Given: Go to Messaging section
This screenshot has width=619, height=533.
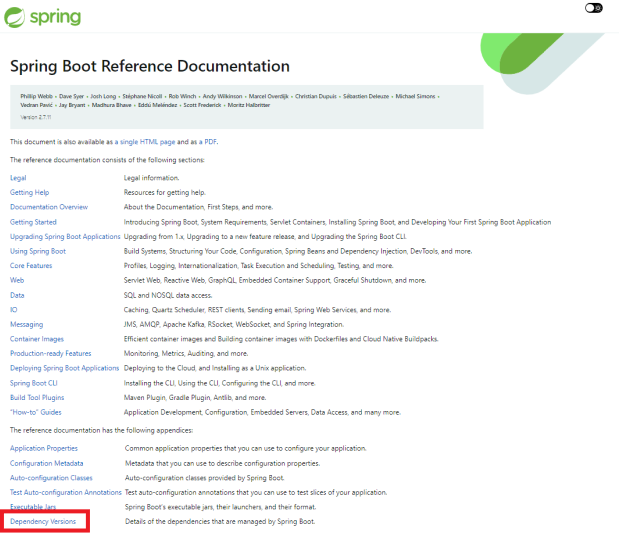Looking at the screenshot, I should 26,325.
